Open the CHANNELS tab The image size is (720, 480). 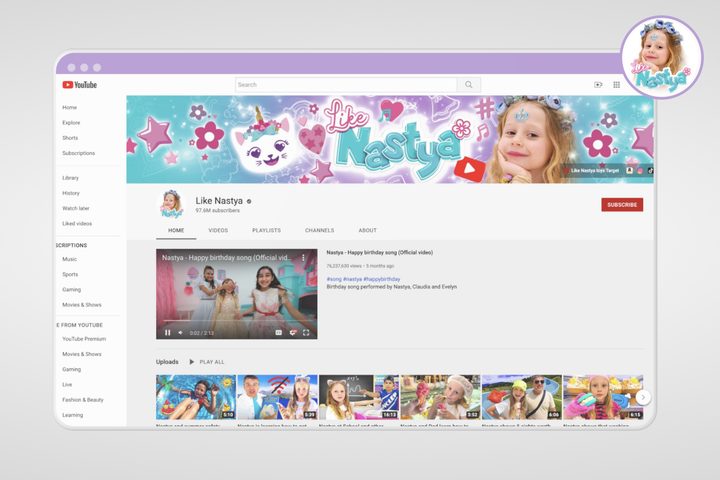pyautogui.click(x=320, y=230)
